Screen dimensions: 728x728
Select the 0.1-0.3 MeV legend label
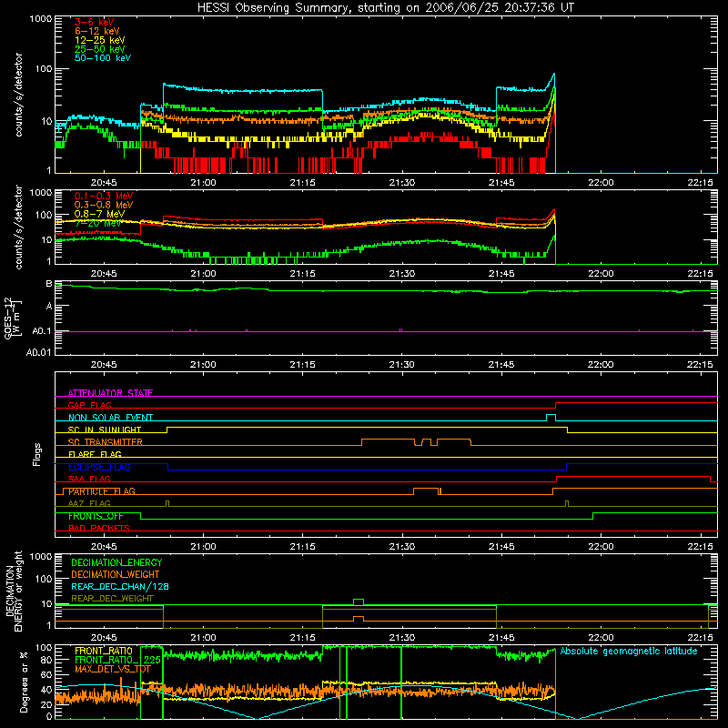pyautogui.click(x=104, y=196)
